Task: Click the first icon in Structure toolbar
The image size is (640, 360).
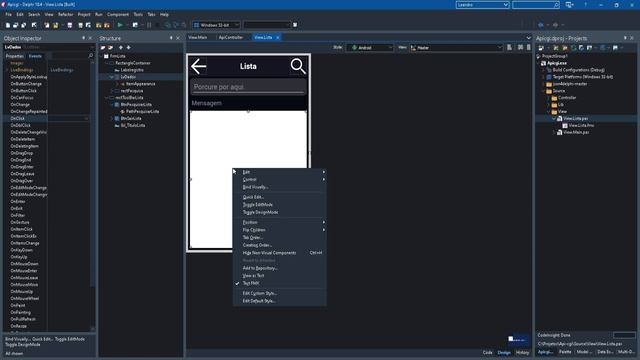Action: 103,48
